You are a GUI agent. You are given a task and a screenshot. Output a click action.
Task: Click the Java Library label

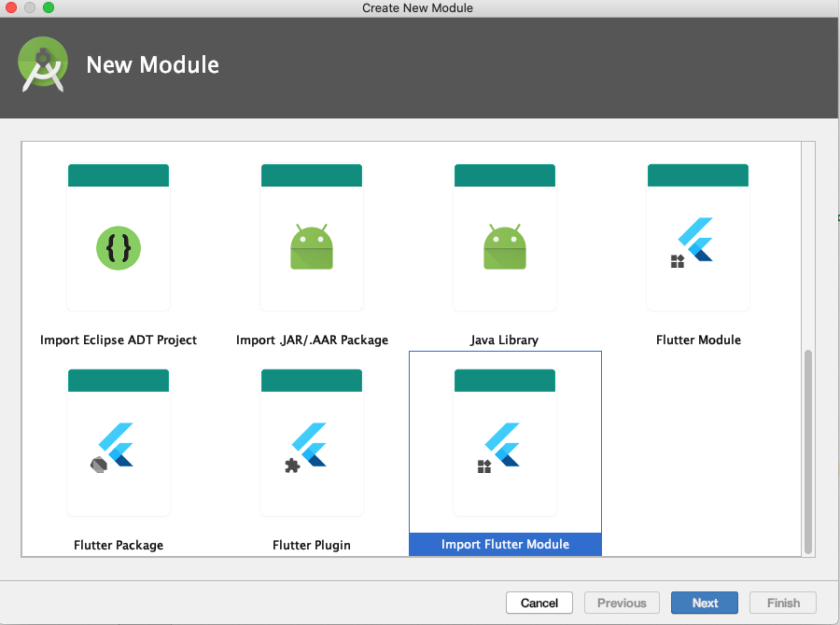[505, 340]
